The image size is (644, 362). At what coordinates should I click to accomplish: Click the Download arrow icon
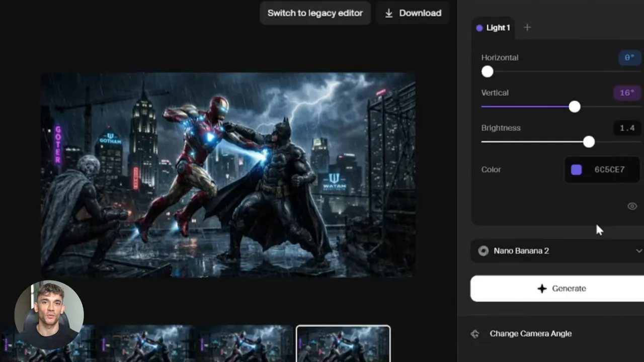click(389, 14)
